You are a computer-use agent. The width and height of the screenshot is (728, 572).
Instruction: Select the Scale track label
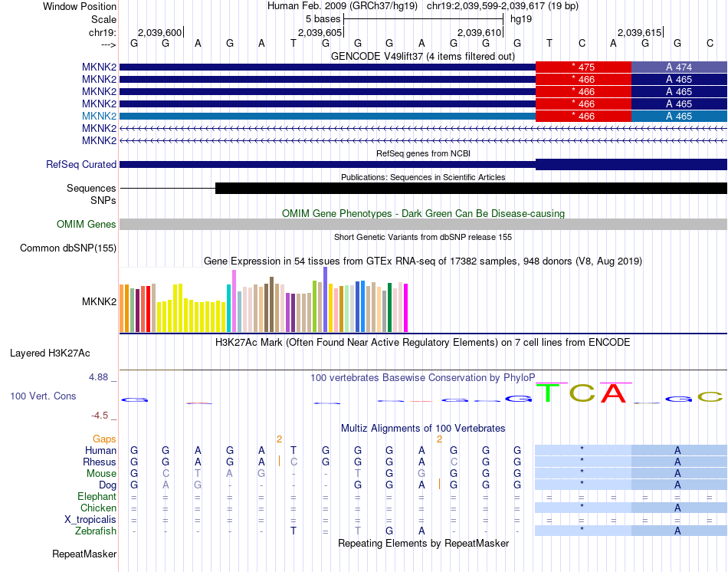pyautogui.click(x=103, y=19)
